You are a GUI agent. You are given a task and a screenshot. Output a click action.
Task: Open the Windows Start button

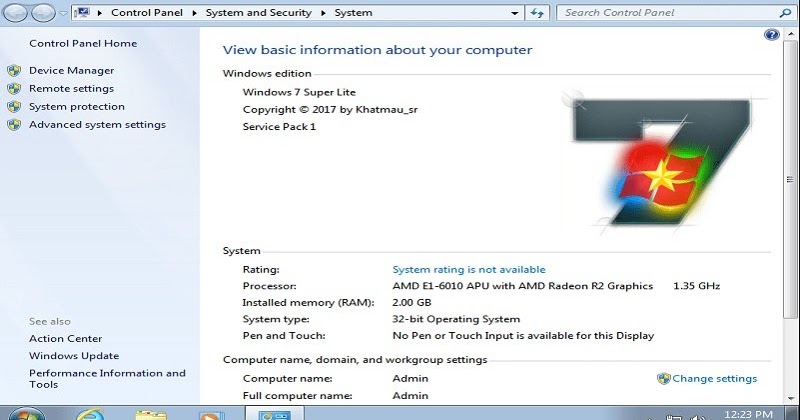click(x=26, y=414)
